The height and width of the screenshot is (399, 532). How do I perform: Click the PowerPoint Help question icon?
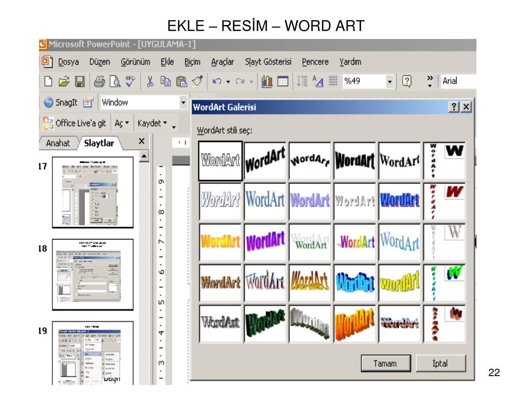pyautogui.click(x=406, y=81)
